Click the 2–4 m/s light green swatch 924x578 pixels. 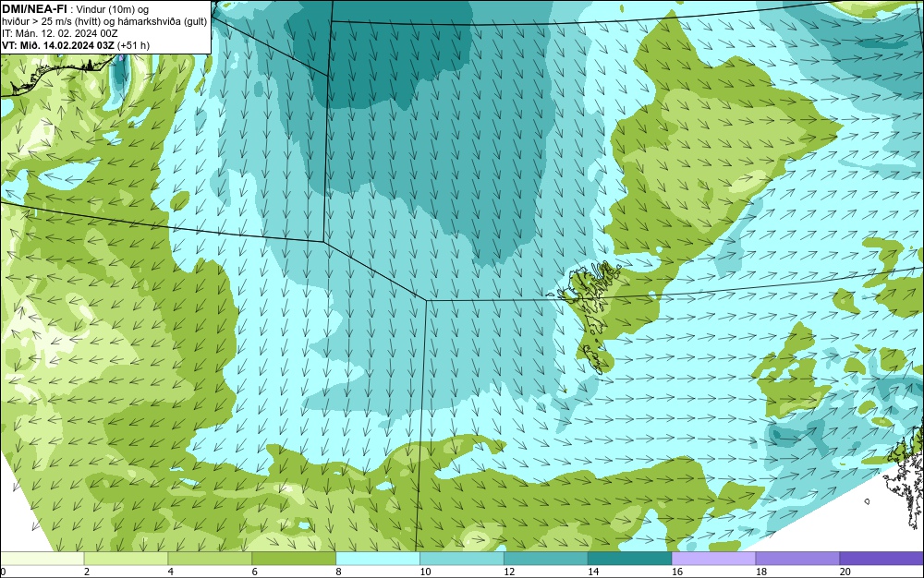126,558
